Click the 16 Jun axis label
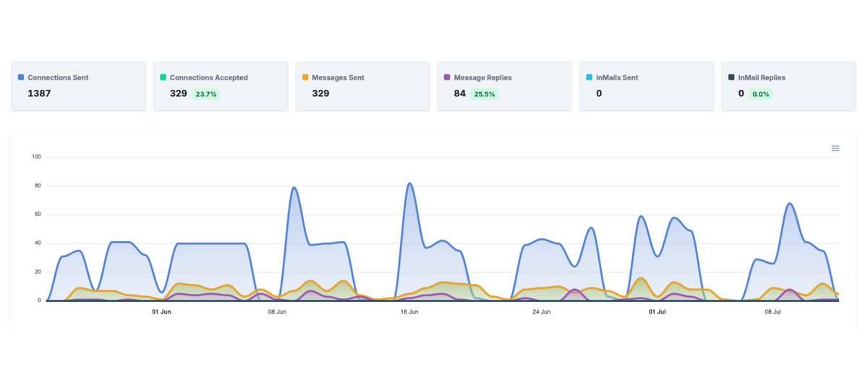The image size is (868, 370). point(409,312)
